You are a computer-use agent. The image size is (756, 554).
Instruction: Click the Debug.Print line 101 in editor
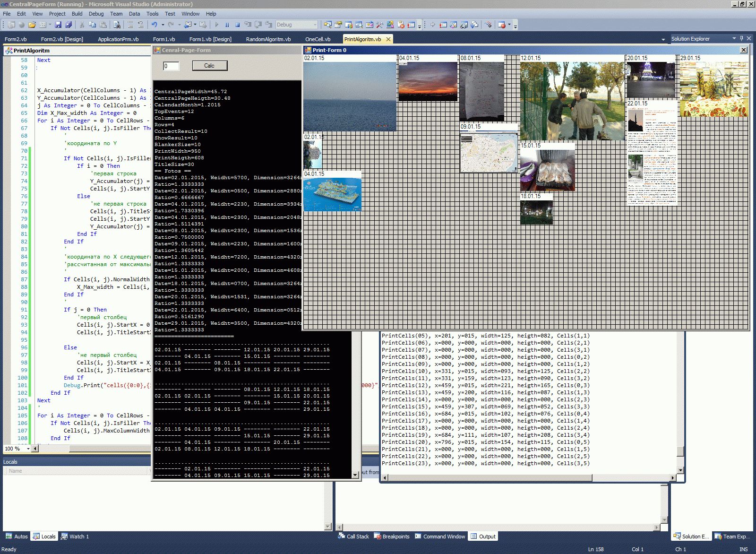(107, 385)
